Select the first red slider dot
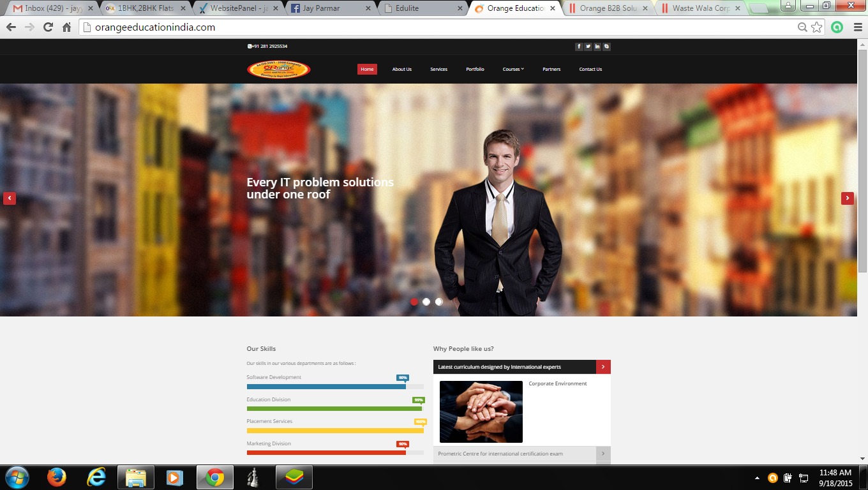The height and width of the screenshot is (490, 868). 414,302
